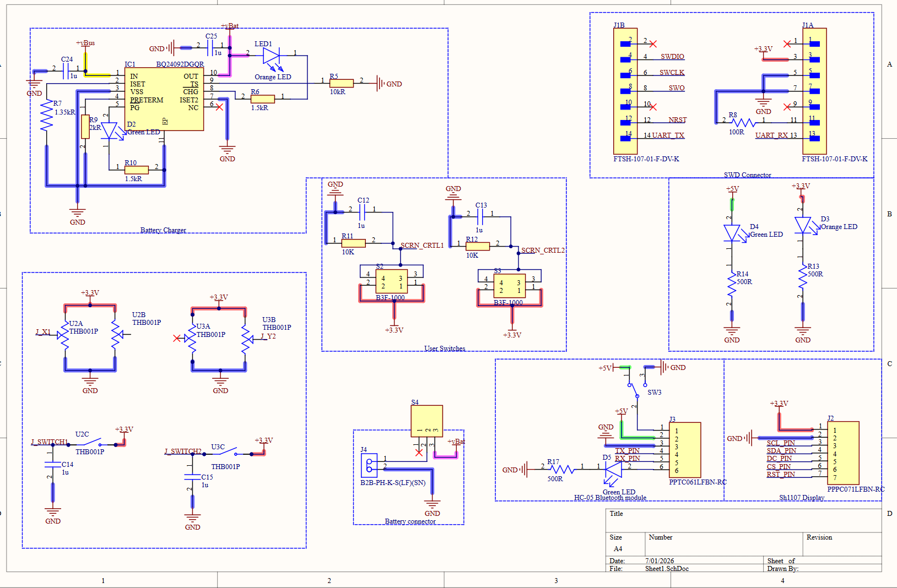This screenshot has width=897, height=588.
Task: Select capacitor C14
Action: [53, 465]
